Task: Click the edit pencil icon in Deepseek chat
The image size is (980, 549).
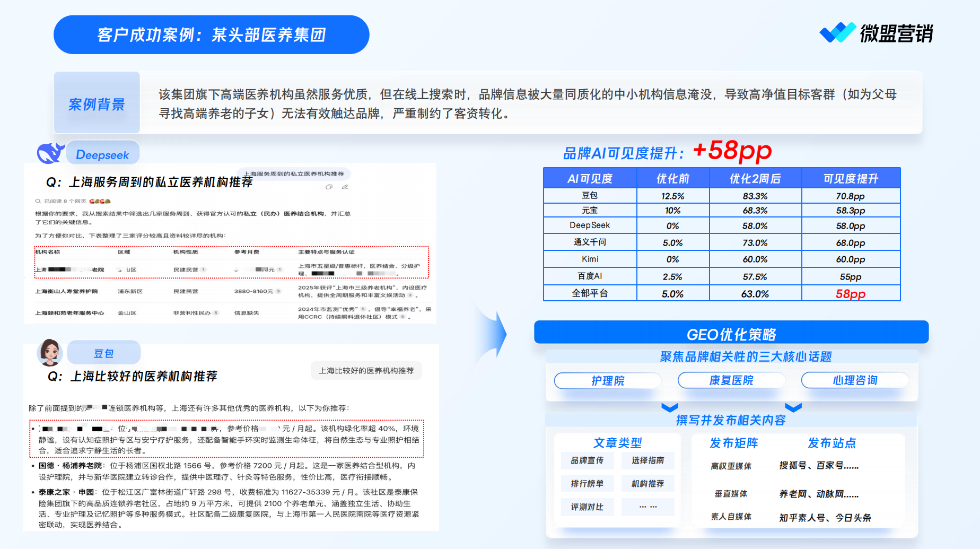Action: [345, 187]
